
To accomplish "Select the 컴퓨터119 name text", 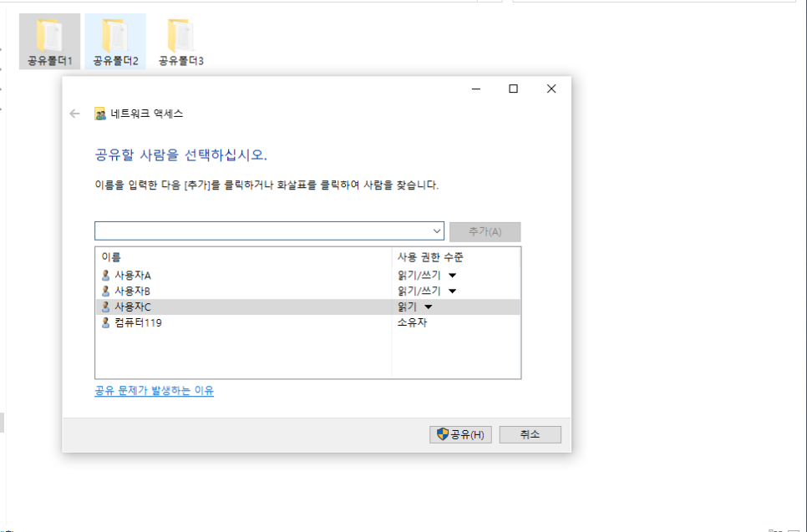I will tap(138, 323).
